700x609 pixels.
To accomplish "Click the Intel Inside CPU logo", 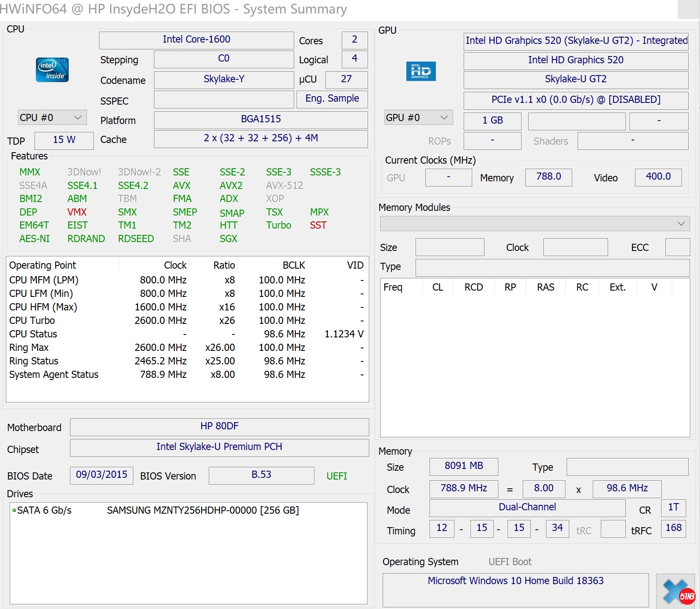I will pyautogui.click(x=52, y=70).
